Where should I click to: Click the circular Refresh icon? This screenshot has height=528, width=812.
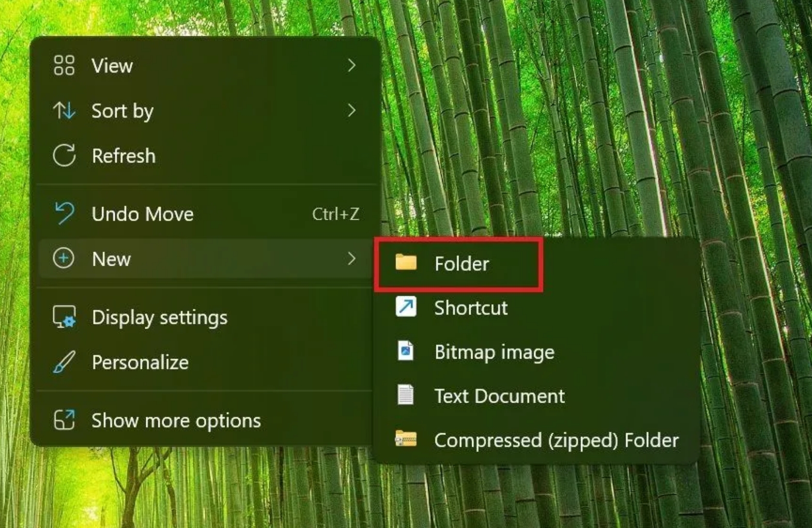tap(64, 156)
